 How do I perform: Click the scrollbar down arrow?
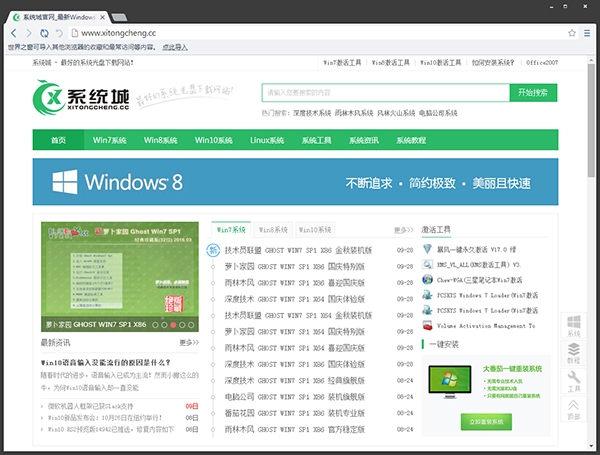(591, 446)
